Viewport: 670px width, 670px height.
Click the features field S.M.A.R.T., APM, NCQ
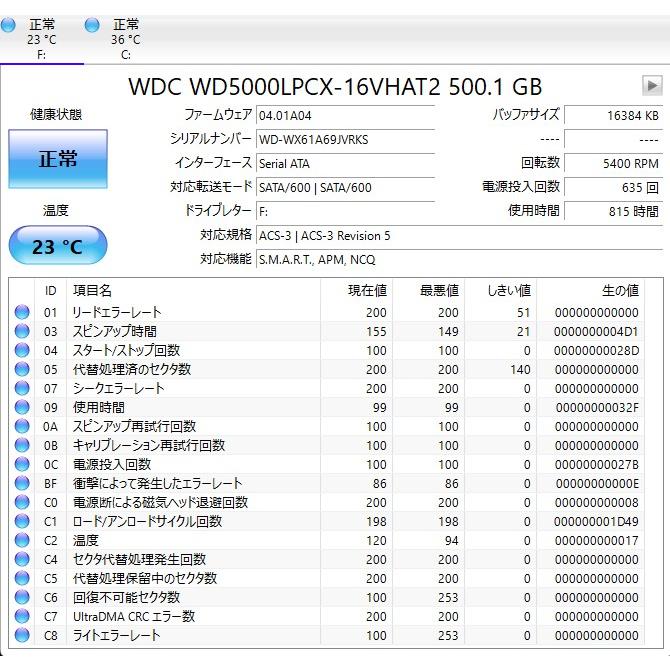point(459,259)
